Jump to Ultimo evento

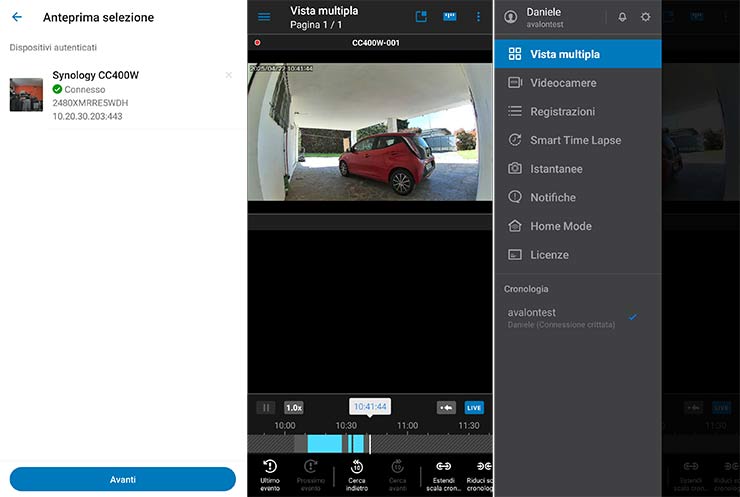270,472
